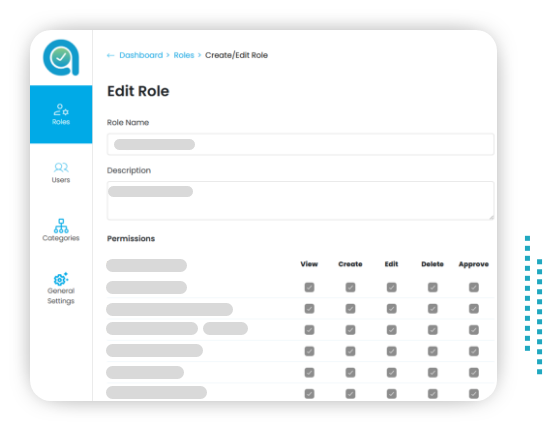Toggle Delete checkbox in the third permission row
This screenshot has width=543, height=431.
pos(433,330)
